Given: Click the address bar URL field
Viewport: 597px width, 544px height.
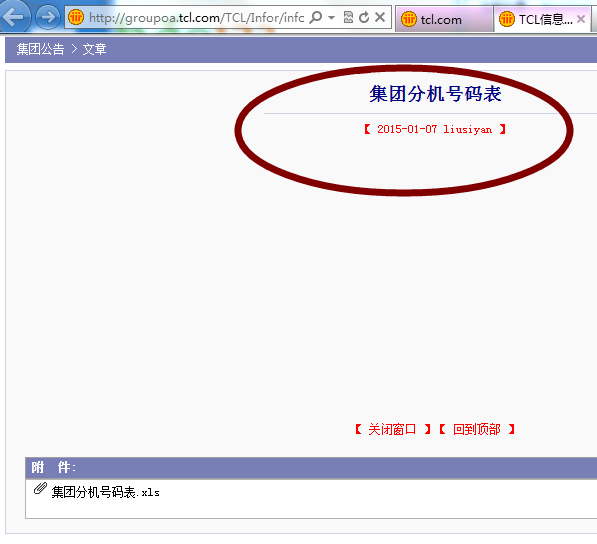Looking at the screenshot, I should coord(196,18).
